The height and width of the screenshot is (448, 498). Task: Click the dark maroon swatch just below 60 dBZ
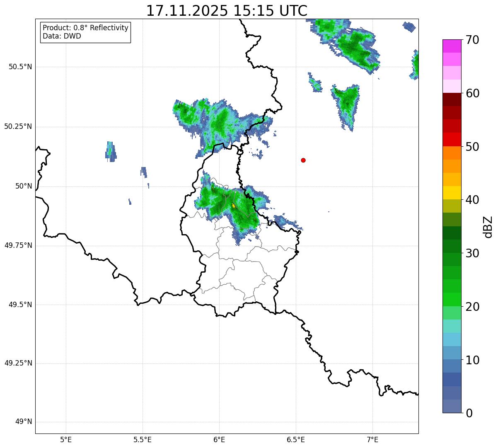click(452, 99)
